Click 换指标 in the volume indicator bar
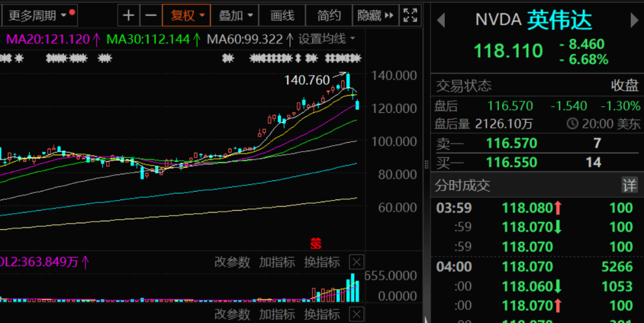 (321, 262)
